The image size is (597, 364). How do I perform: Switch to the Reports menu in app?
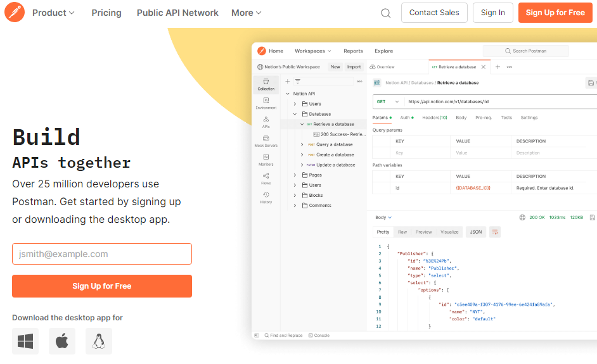[353, 51]
